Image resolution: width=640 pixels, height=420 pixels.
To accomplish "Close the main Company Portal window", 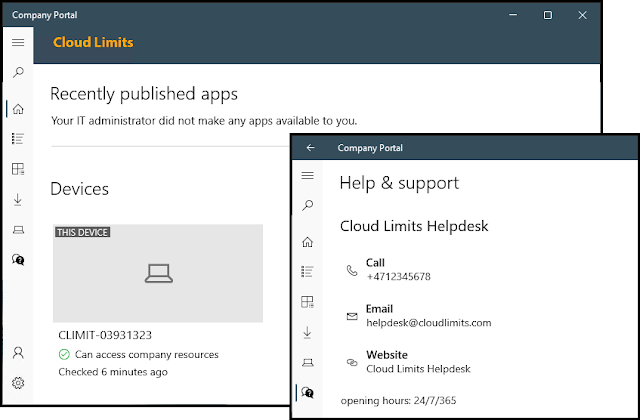I will (x=582, y=15).
